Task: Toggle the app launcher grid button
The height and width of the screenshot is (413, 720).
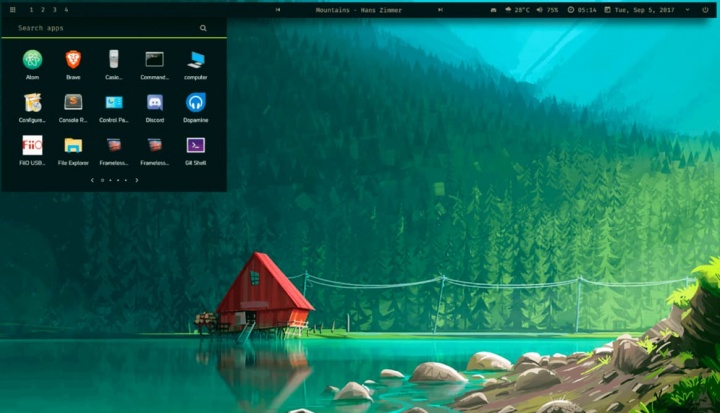Action: [x=13, y=10]
